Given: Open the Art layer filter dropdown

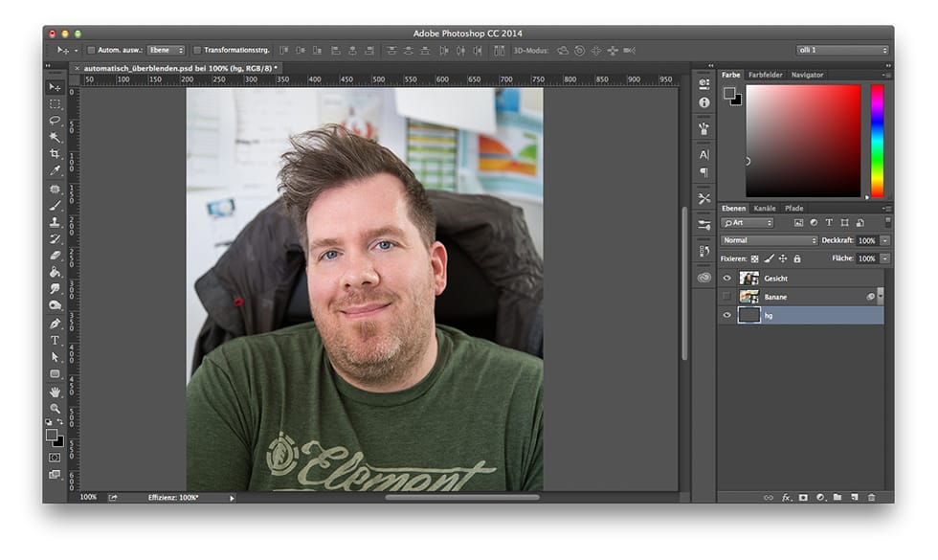Looking at the screenshot, I should pyautogui.click(x=748, y=223).
